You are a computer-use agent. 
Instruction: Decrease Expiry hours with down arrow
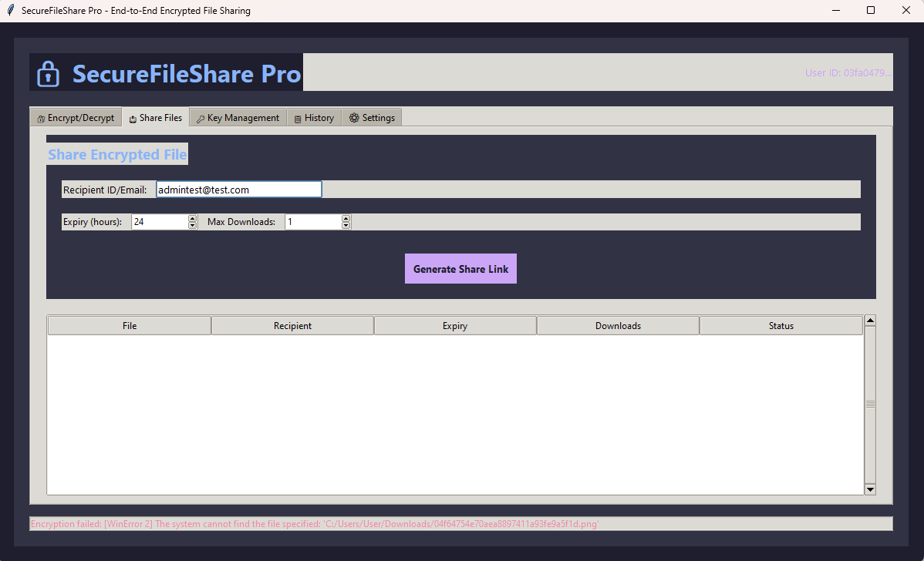(193, 225)
